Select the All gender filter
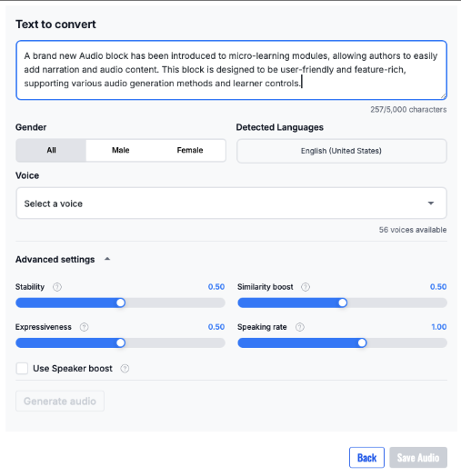 pos(51,150)
